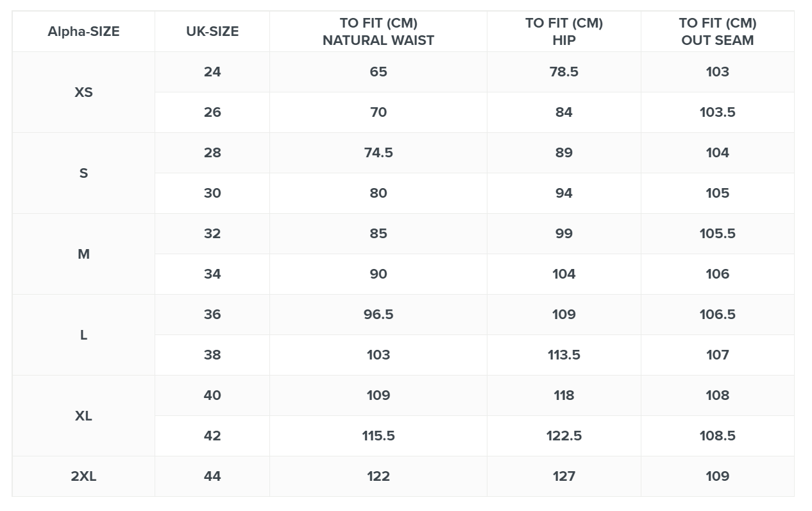812x511 pixels.
Task: Select the XL alpha size cell
Action: click(83, 415)
